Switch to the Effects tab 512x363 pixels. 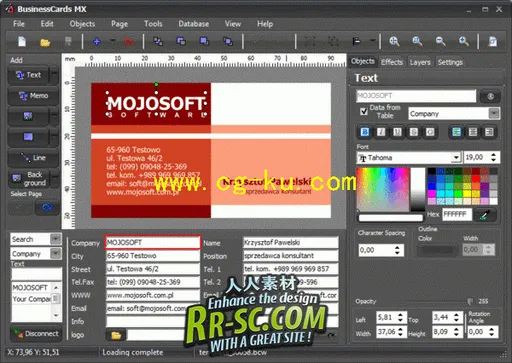point(392,62)
